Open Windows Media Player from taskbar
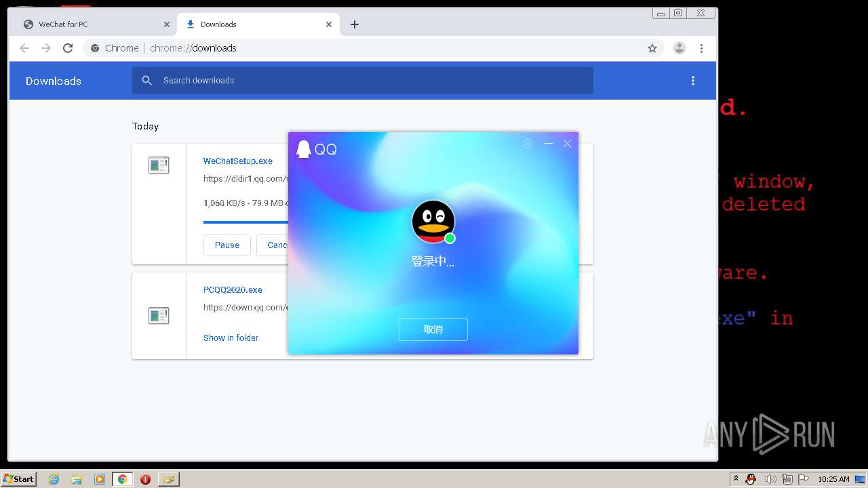Image resolution: width=868 pixels, height=488 pixels. (x=100, y=479)
